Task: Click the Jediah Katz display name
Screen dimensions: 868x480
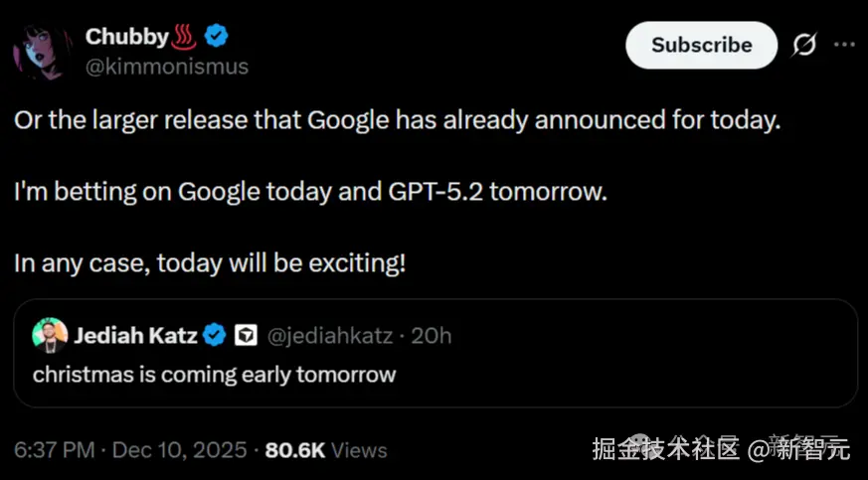Action: pos(135,336)
